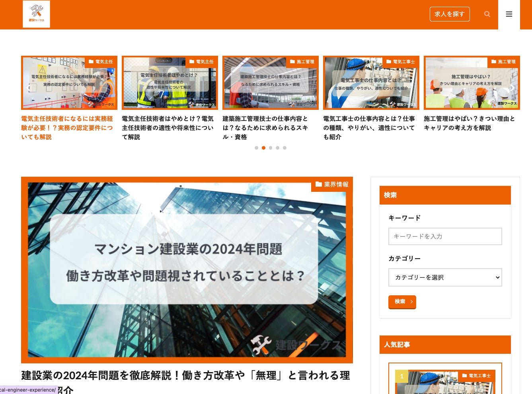Expand the カテゴリーを選択 dropdown
This screenshot has width=532, height=394.
point(445,277)
